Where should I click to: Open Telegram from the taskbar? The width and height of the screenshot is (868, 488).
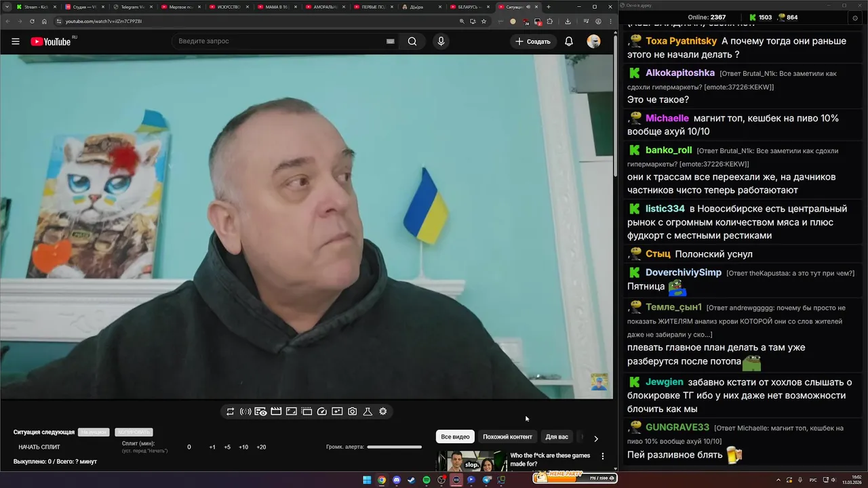coord(486,480)
